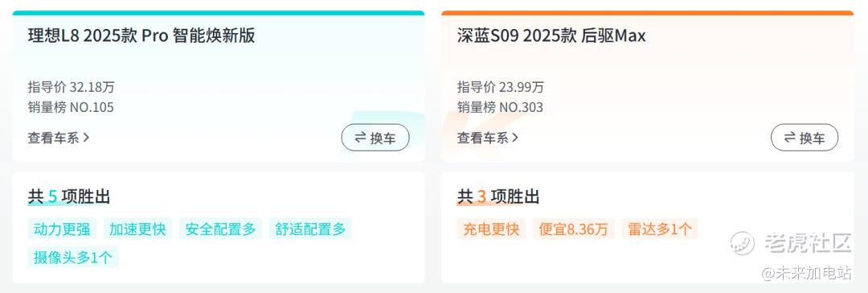Select the 舒适配置多 tag
Screen dimensions: 868x293
(310, 229)
